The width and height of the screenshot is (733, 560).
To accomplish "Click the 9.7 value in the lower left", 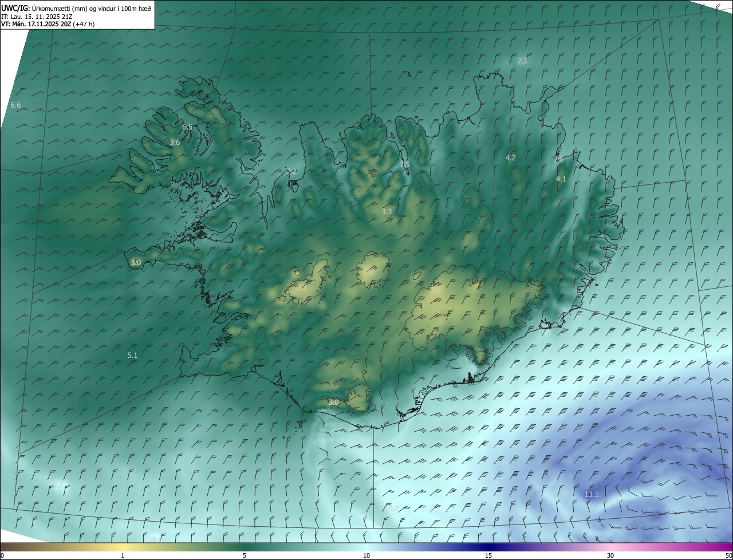I will coord(58,486).
